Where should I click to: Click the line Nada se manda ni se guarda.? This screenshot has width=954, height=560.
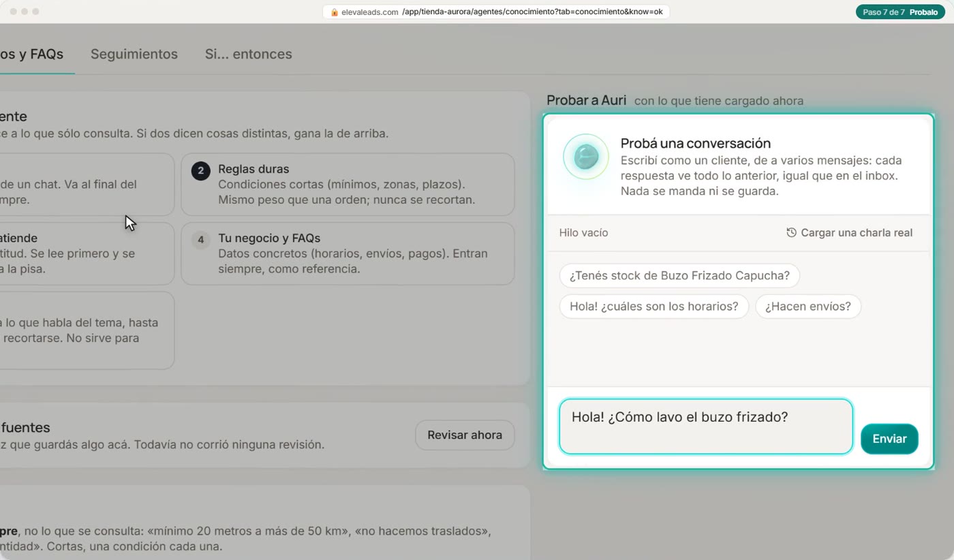tap(699, 191)
